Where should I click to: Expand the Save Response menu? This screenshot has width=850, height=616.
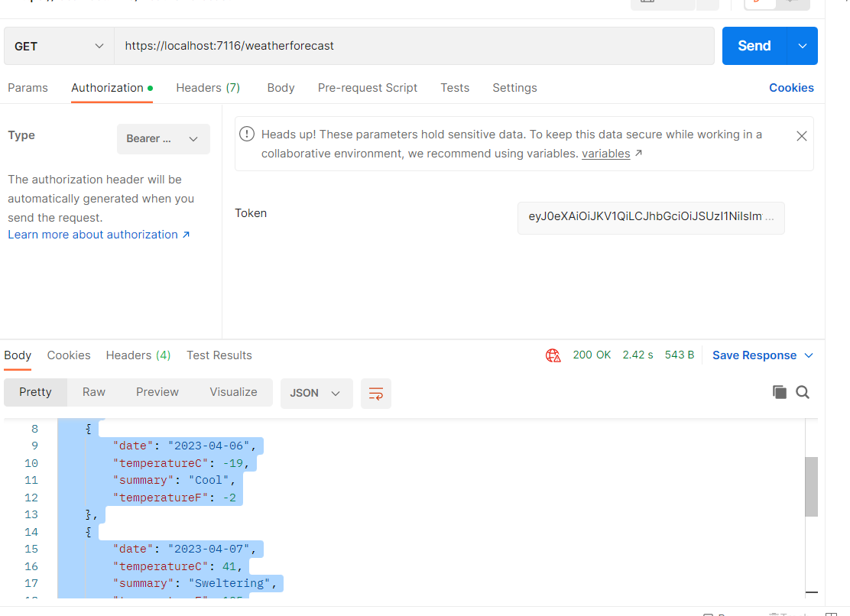[762, 355]
